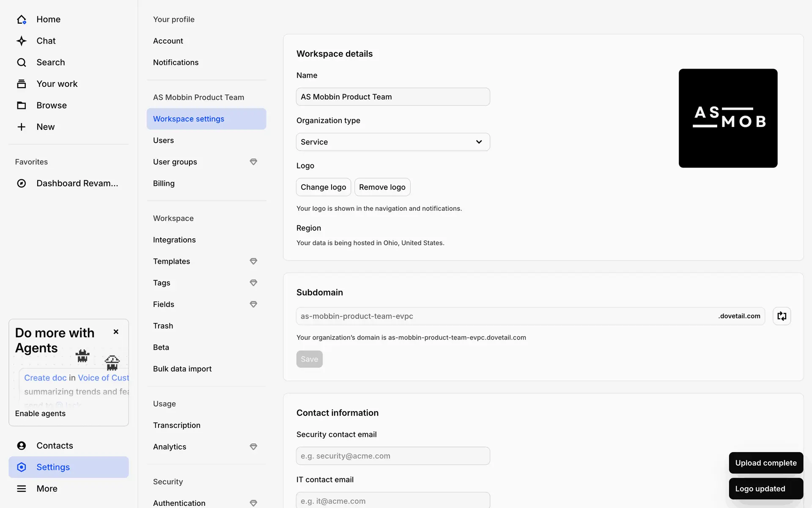Focus the Security contact email field
The image size is (812, 508).
tap(393, 456)
